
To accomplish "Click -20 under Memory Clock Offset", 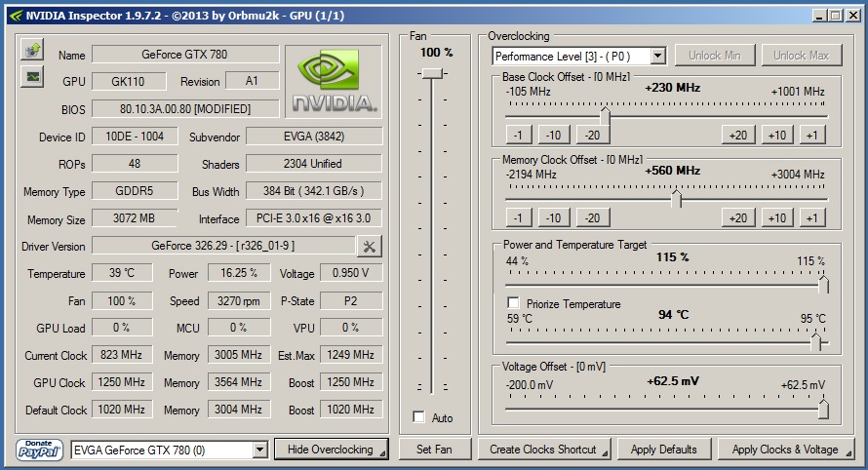I will point(593,217).
